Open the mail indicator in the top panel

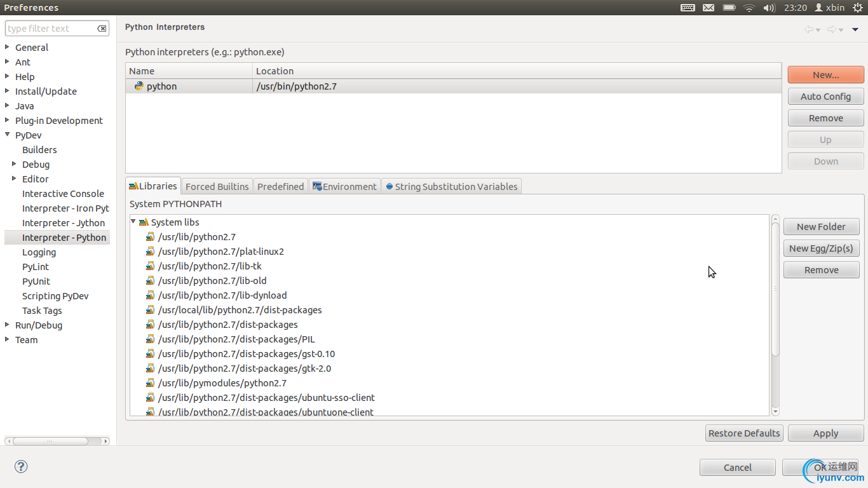(709, 8)
